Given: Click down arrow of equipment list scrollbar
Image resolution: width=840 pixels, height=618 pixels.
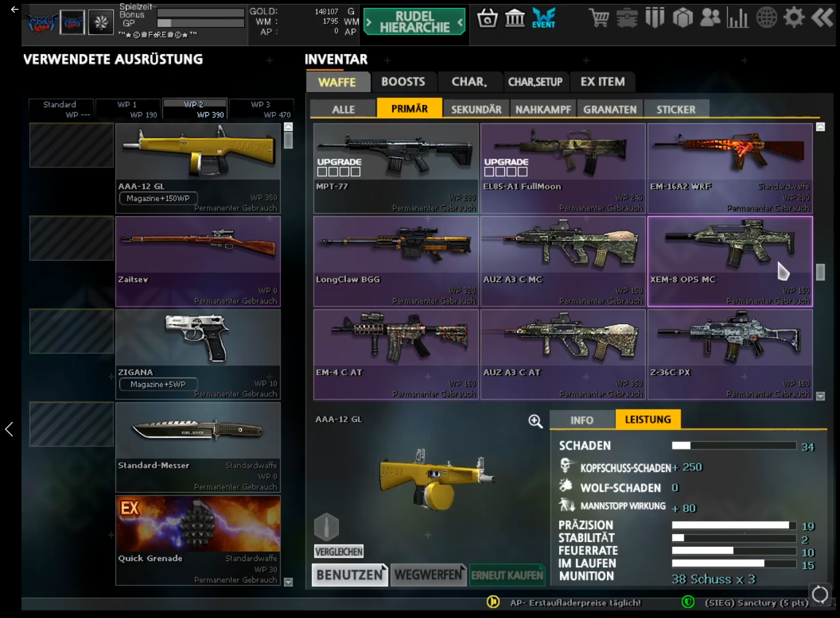Looking at the screenshot, I should point(288,582).
